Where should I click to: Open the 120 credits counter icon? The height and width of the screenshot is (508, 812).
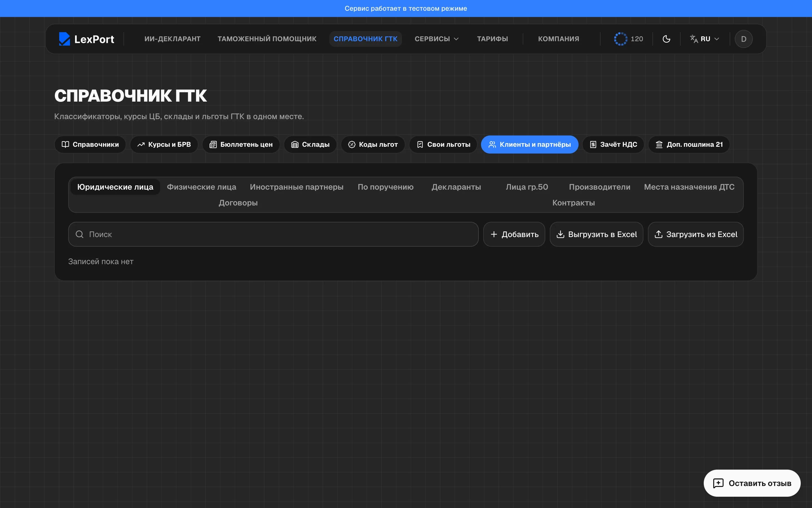click(620, 39)
